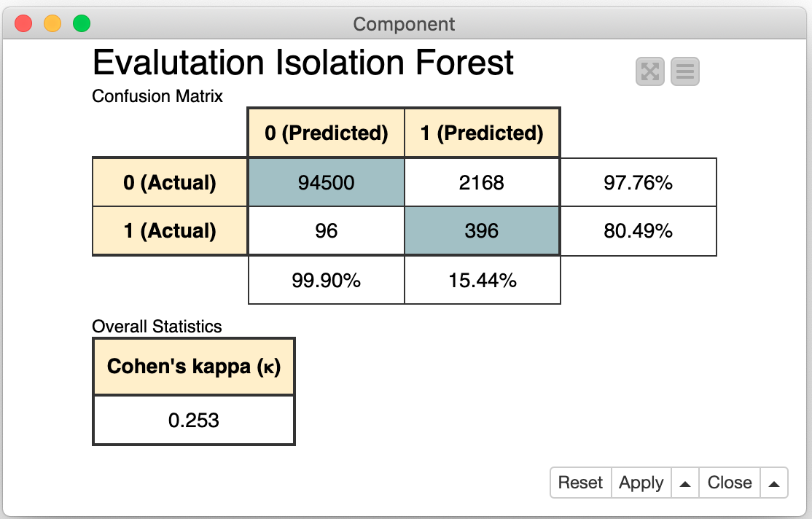Screen dimensions: 812x519
Task: Select the false positives cell 2168
Action: 482,182
